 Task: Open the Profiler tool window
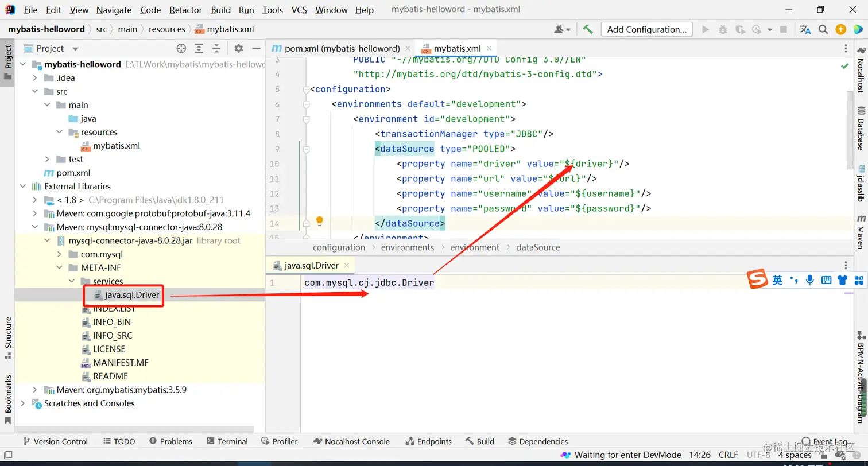279,441
